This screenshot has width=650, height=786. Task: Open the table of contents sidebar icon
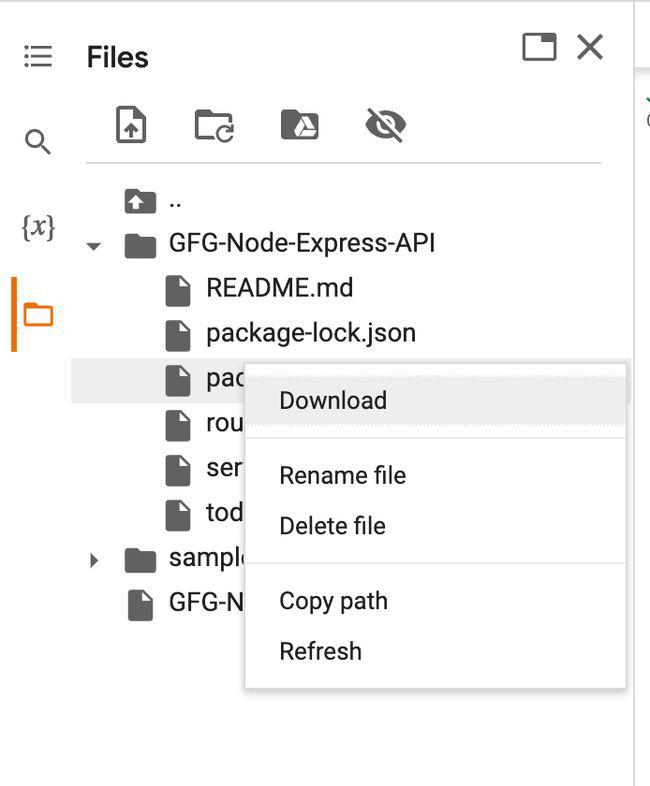coord(38,56)
